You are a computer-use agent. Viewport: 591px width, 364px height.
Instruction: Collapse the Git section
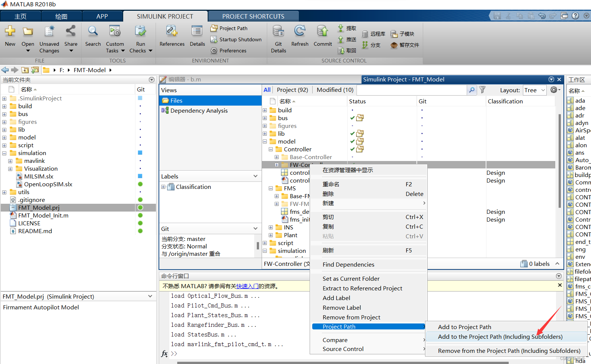[255, 229]
